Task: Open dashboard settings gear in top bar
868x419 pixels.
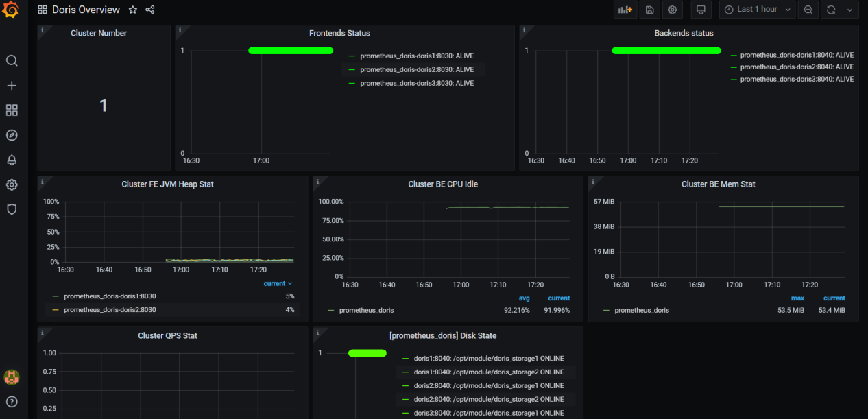Action: pos(673,10)
